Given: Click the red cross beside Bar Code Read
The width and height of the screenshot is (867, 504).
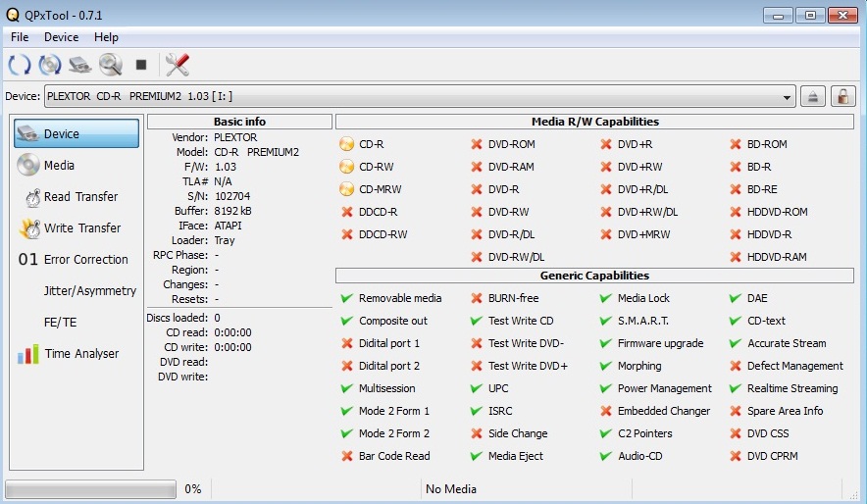Looking at the screenshot, I should (x=346, y=456).
